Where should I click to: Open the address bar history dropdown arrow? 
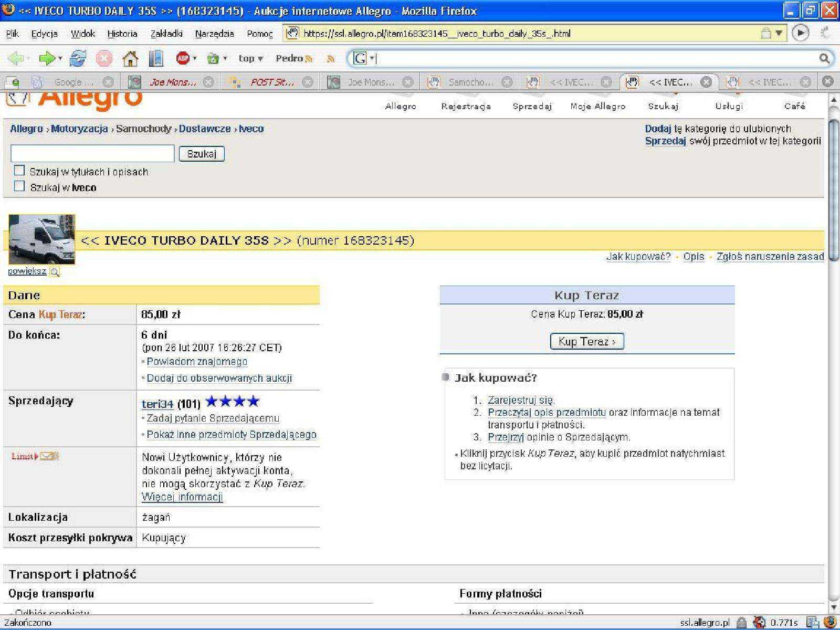point(779,34)
